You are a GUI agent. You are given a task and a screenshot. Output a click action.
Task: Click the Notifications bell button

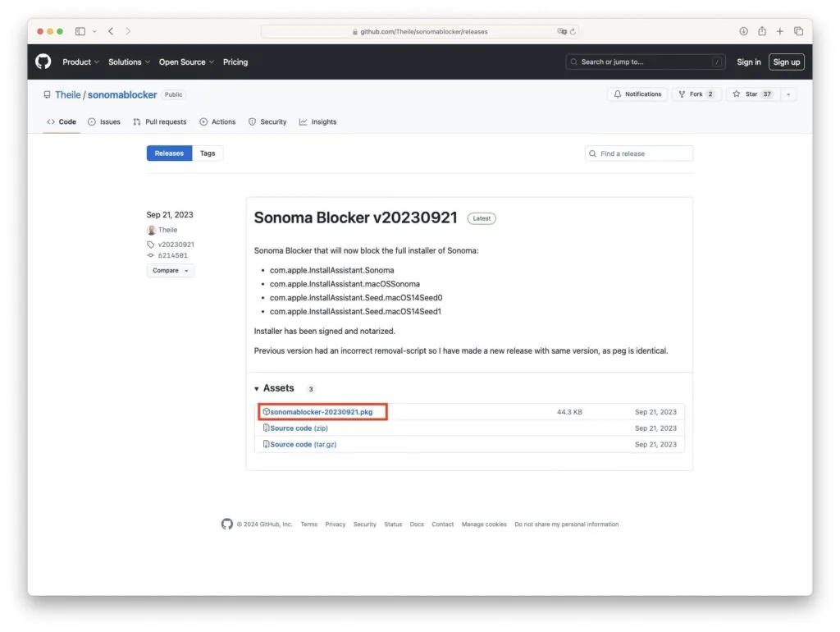637,94
